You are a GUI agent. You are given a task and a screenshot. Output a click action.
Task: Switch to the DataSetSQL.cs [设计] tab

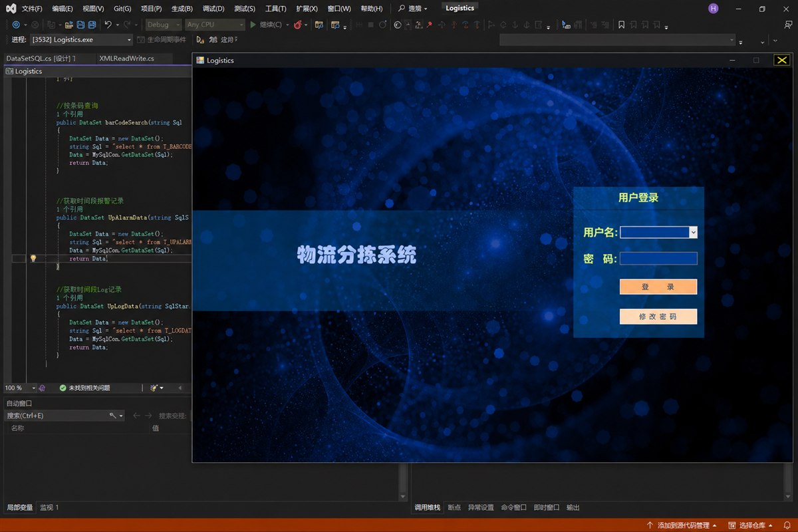(41, 59)
